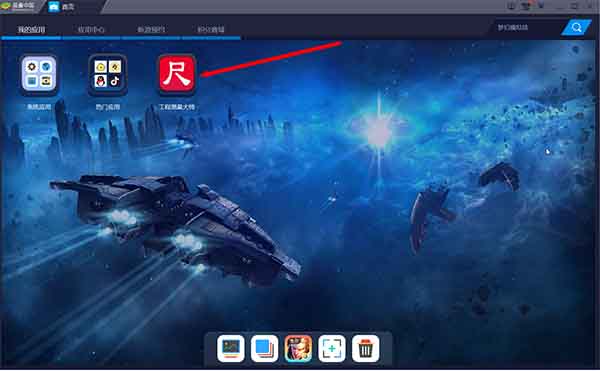Switch to the 我的应用 tab
The image size is (600, 371).
[31, 29]
